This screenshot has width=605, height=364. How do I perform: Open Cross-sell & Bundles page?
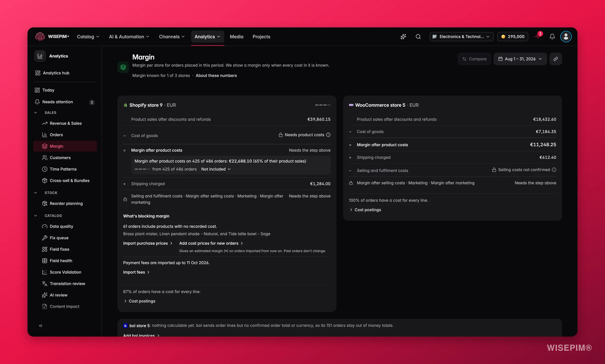[x=65, y=181]
